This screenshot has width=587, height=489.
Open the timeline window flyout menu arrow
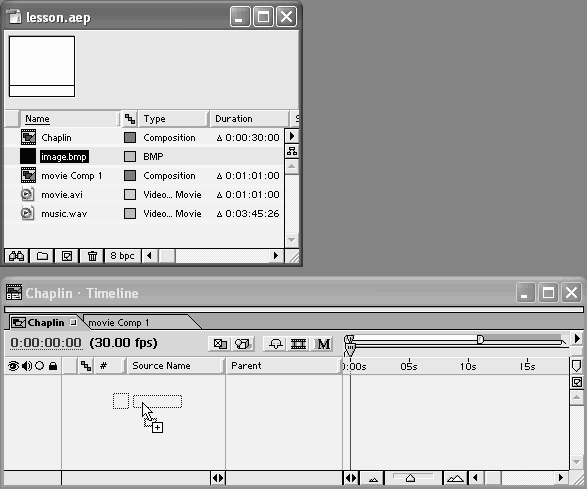577,338
